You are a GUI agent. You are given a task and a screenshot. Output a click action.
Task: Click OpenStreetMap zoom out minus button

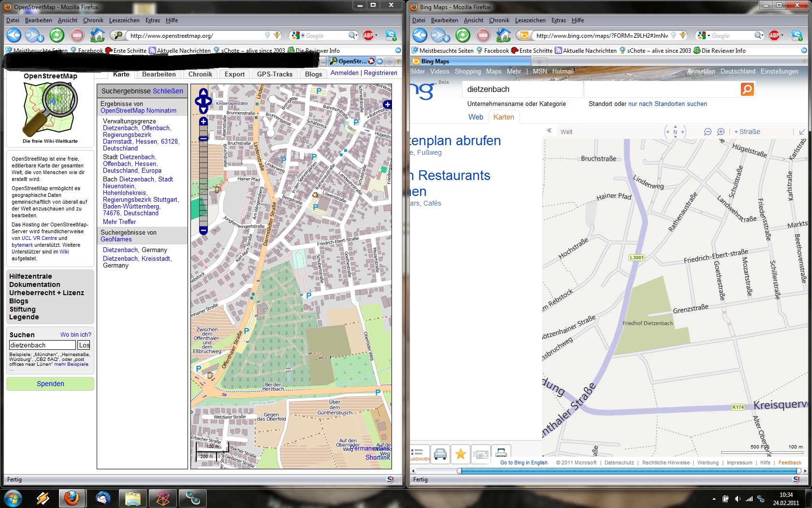pyautogui.click(x=203, y=231)
